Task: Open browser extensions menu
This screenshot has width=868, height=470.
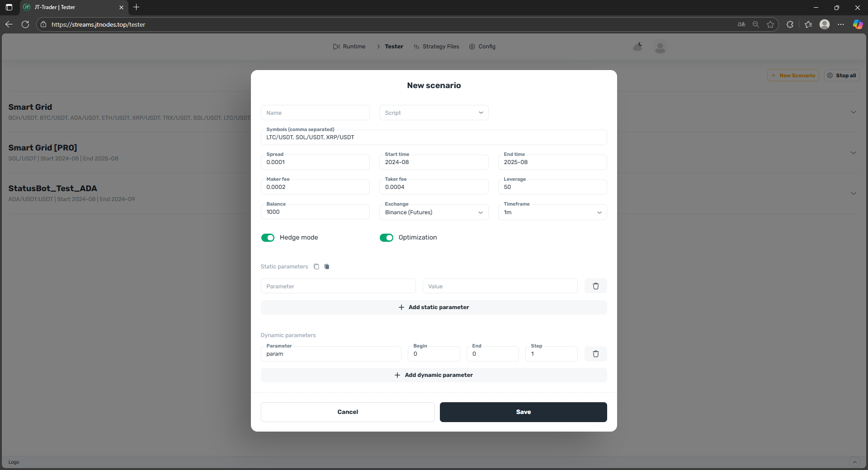Action: coord(790,24)
